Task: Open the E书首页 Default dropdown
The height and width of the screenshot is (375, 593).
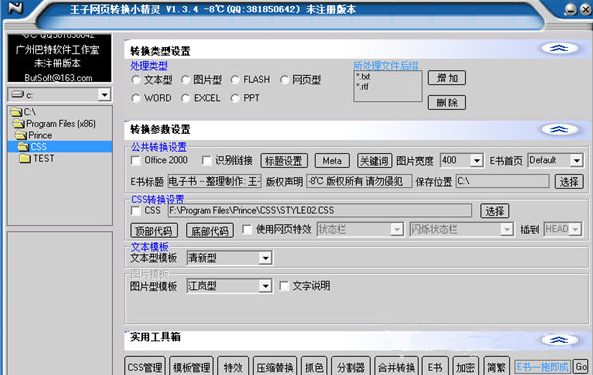Action: coord(576,161)
